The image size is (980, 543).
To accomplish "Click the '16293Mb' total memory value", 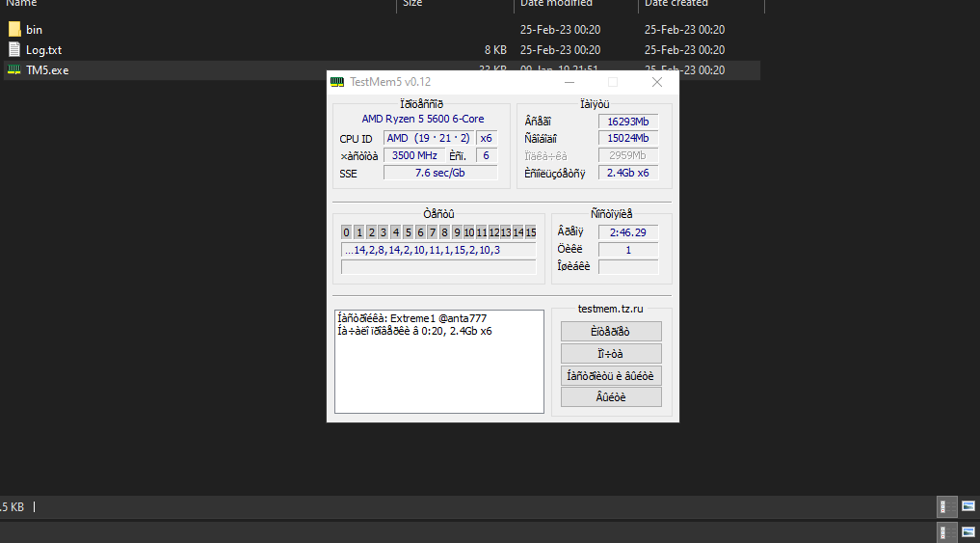I will click(x=628, y=122).
